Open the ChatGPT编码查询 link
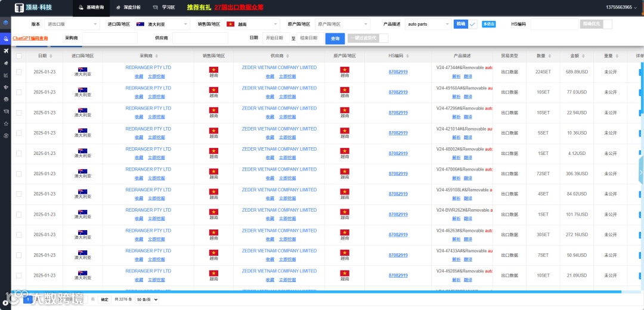This screenshot has width=644, height=310. point(30,38)
